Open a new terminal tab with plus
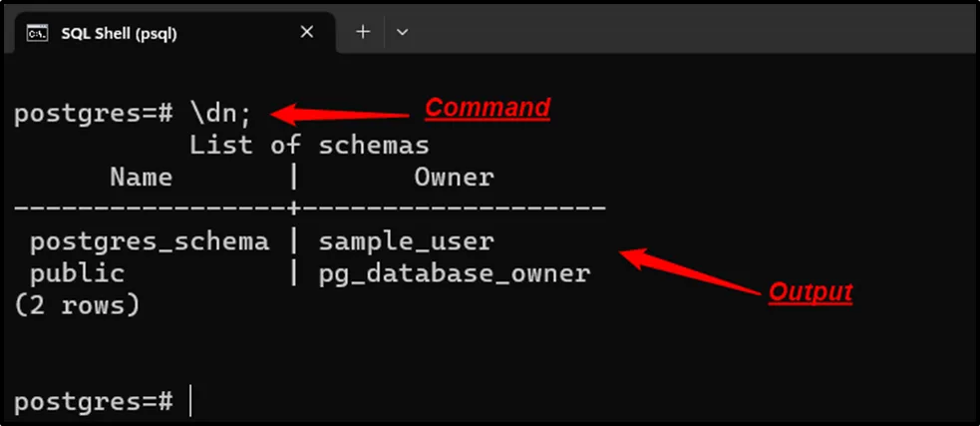 pos(363,32)
